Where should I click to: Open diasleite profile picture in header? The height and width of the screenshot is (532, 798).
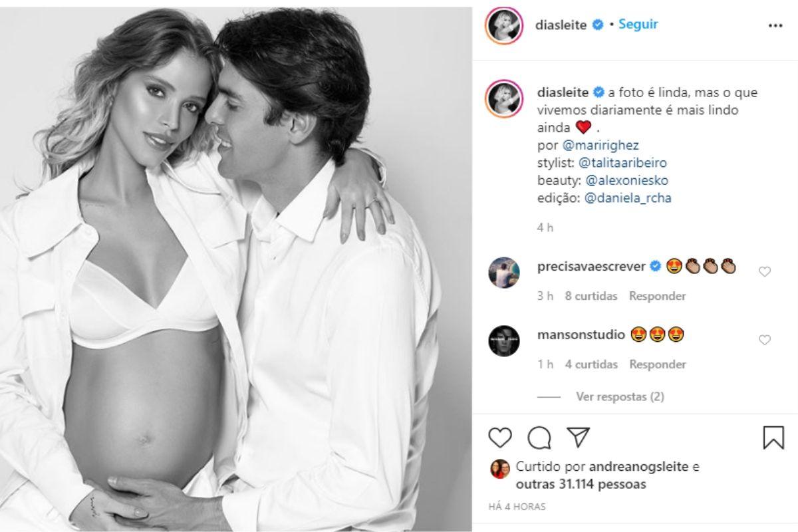(x=503, y=26)
